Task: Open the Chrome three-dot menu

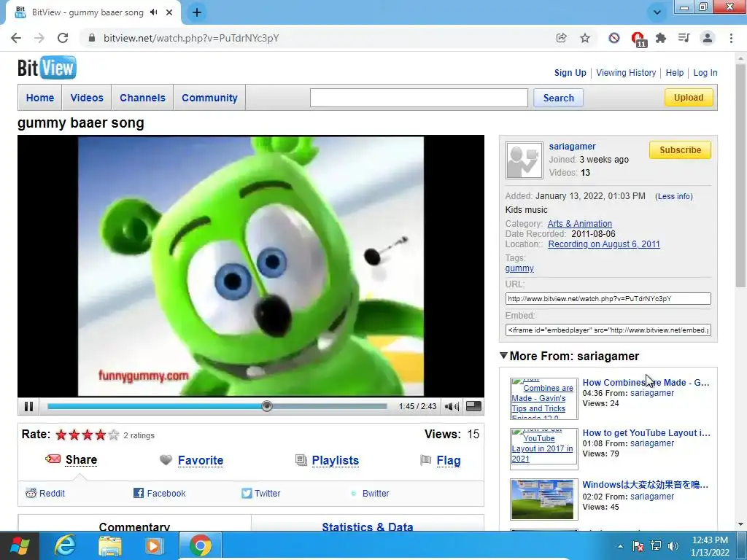Action: pos(731,38)
